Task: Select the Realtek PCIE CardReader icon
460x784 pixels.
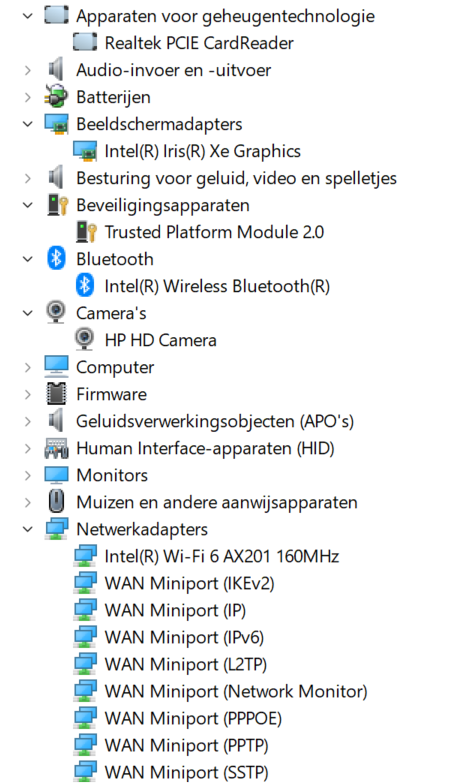Action: click(x=84, y=42)
